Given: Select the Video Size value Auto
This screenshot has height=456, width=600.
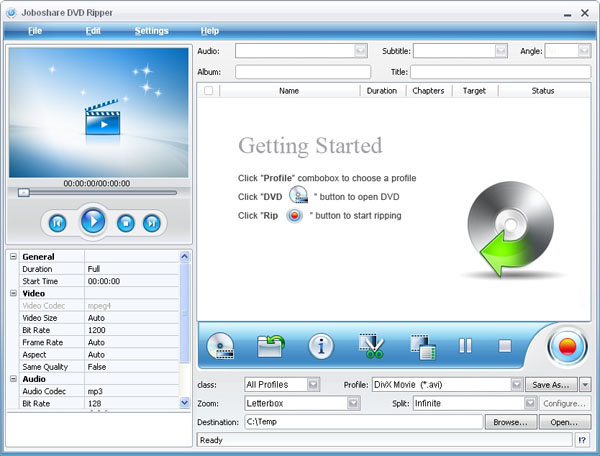Looking at the screenshot, I should point(132,318).
